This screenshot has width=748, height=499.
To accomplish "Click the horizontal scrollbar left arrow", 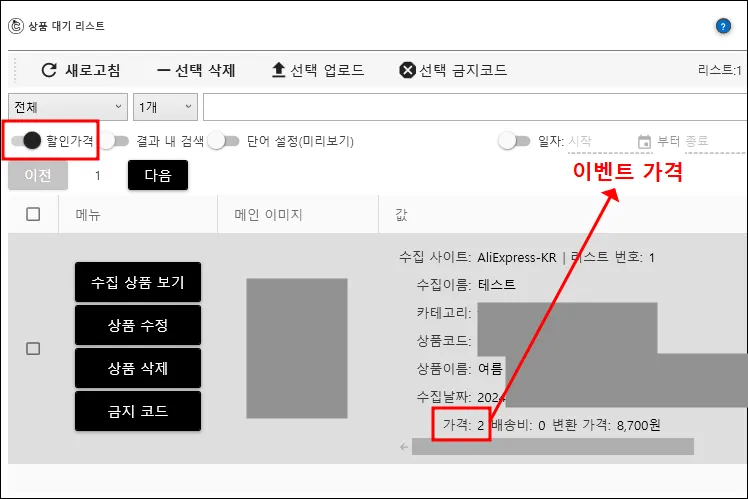I will (x=404, y=447).
